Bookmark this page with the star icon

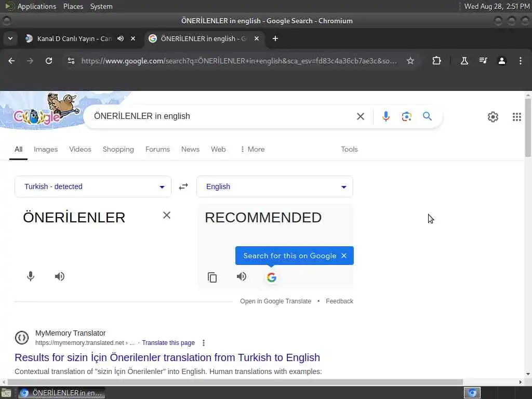tap(410, 61)
